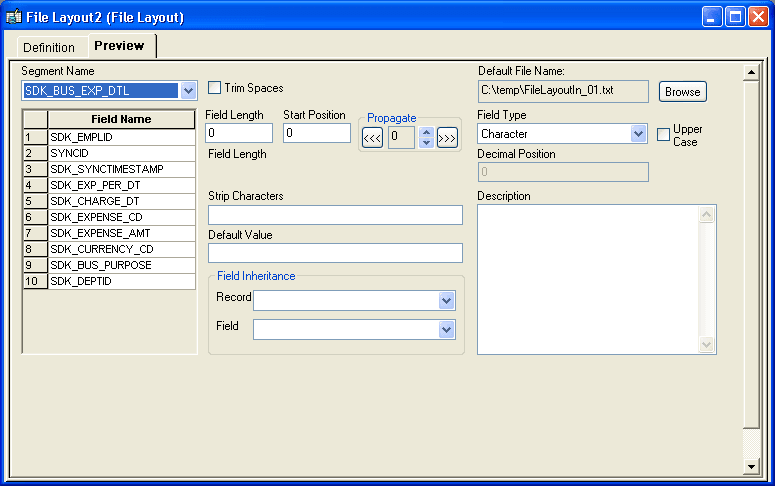Select the SDK_CHARGE_DT field row

(122, 201)
